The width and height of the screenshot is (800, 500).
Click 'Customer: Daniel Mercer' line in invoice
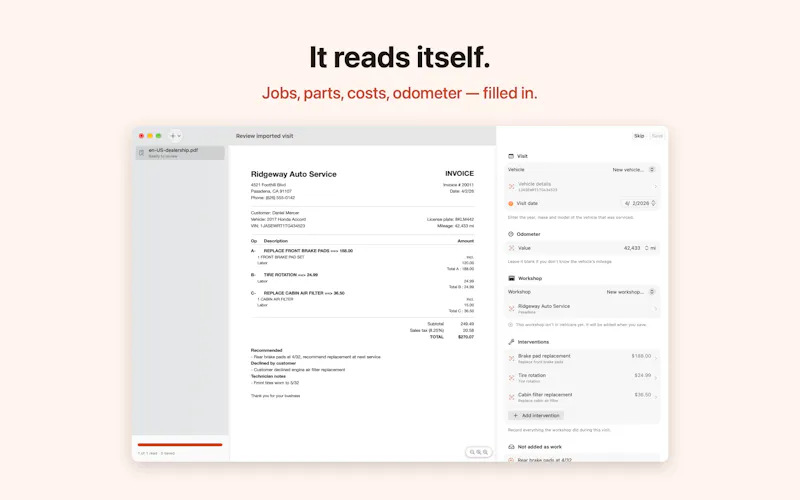click(x=274, y=213)
